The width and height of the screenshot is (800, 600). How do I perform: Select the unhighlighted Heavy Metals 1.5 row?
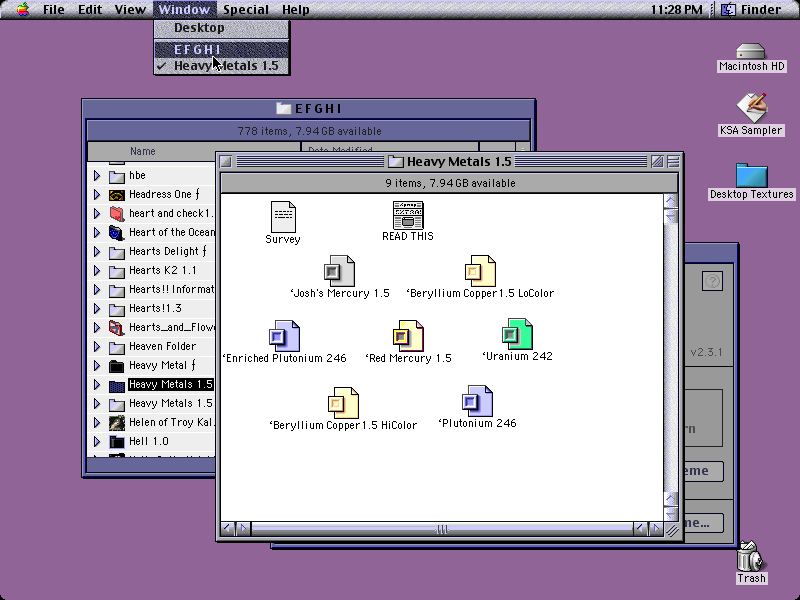point(151,404)
